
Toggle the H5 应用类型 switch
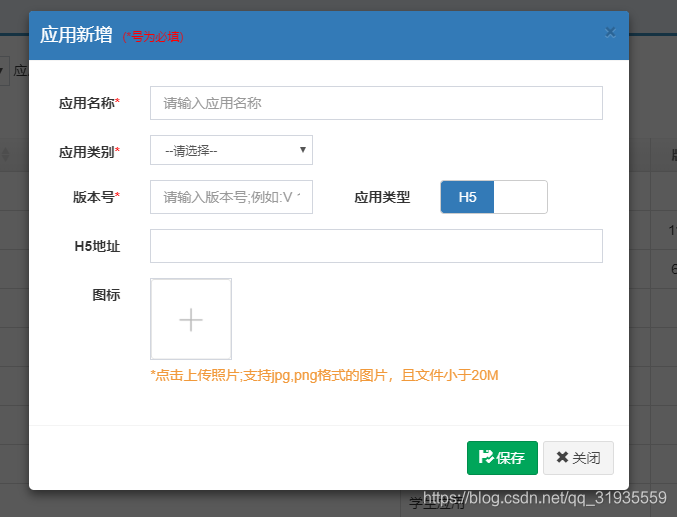click(x=494, y=197)
